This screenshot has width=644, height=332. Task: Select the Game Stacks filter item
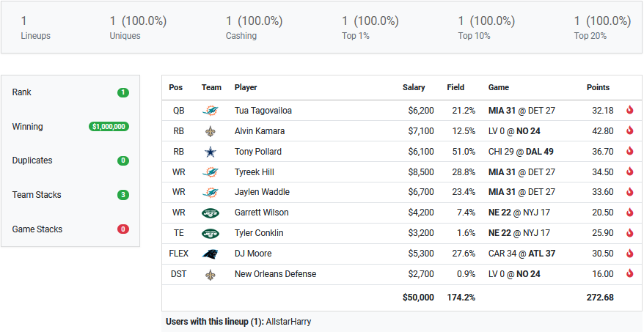[x=37, y=229]
